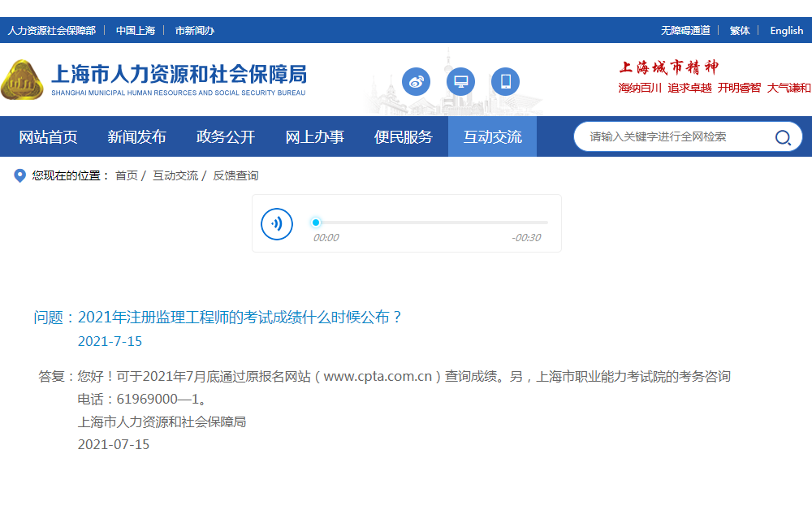
Task: Open the 中国上海 top link
Action: tap(135, 30)
